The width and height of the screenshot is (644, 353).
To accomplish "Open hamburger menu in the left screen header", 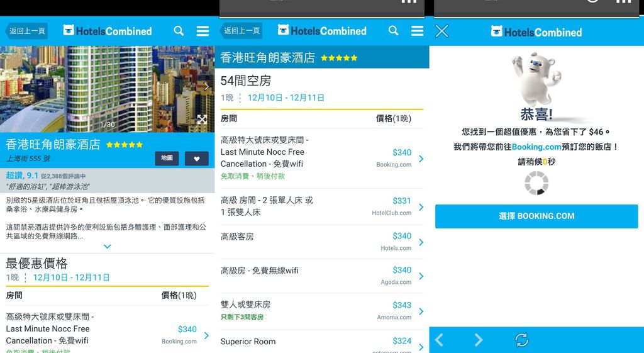I will pyautogui.click(x=203, y=31).
